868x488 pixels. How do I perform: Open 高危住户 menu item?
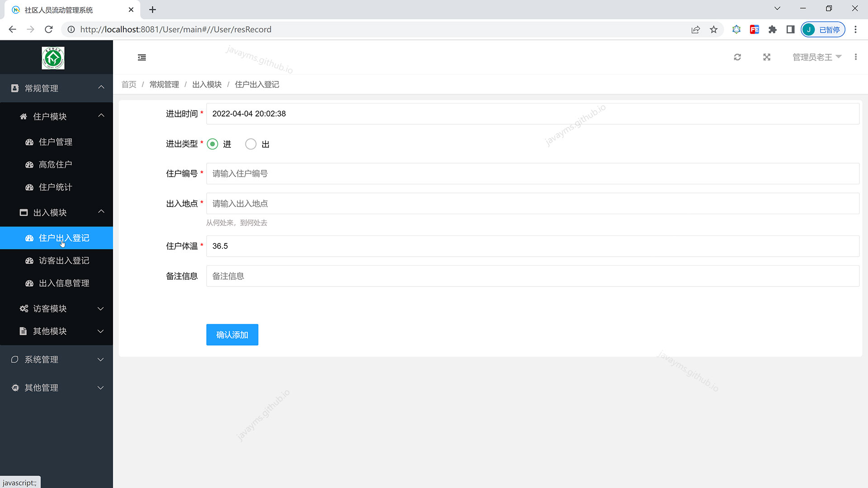(55, 164)
